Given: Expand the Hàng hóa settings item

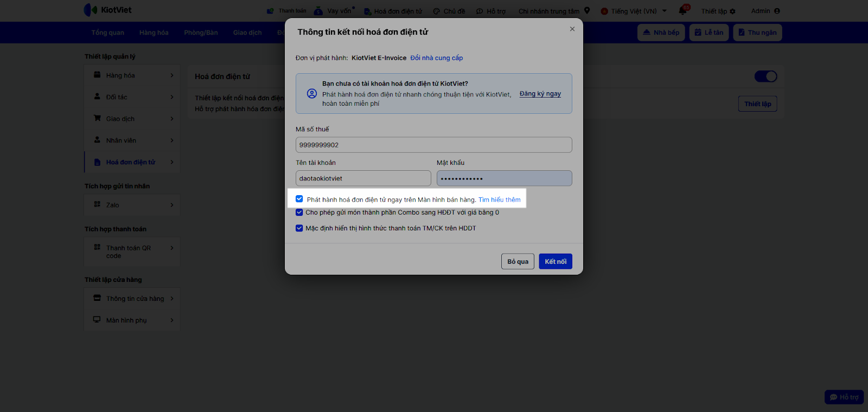Looking at the screenshot, I should click(133, 75).
